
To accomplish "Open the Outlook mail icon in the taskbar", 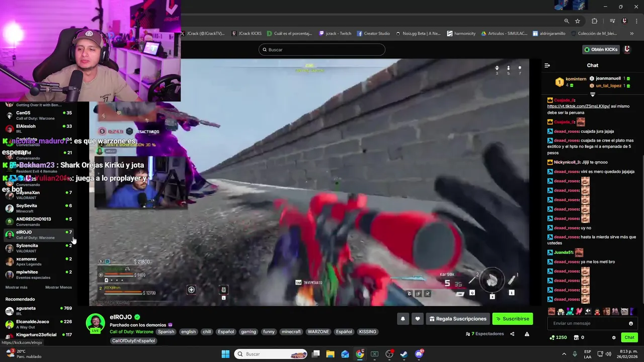I will click(x=345, y=354).
